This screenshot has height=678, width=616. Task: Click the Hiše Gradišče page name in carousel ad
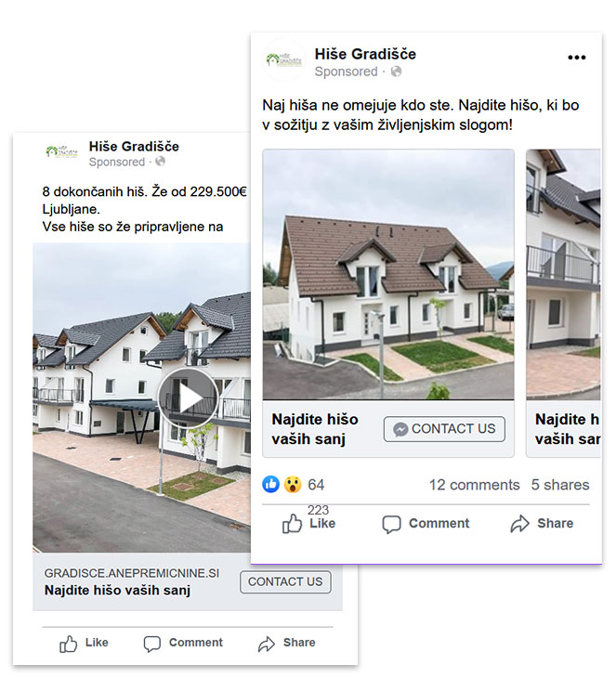click(365, 54)
